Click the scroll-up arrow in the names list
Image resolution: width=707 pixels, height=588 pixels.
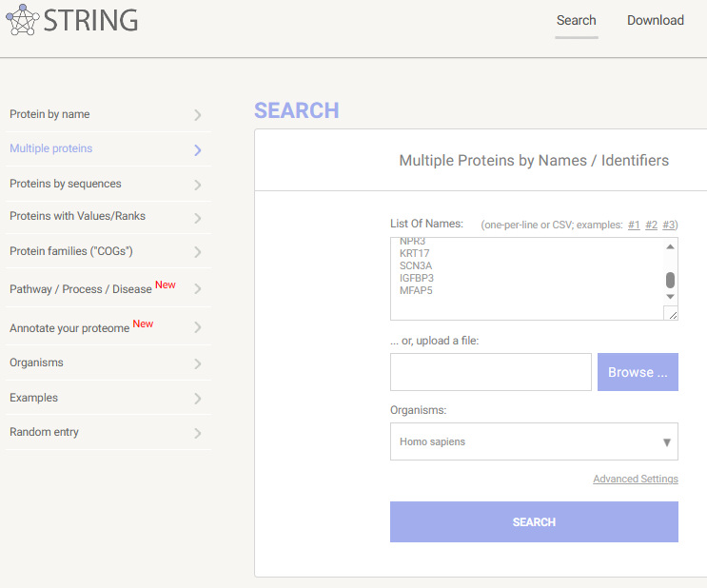(671, 246)
